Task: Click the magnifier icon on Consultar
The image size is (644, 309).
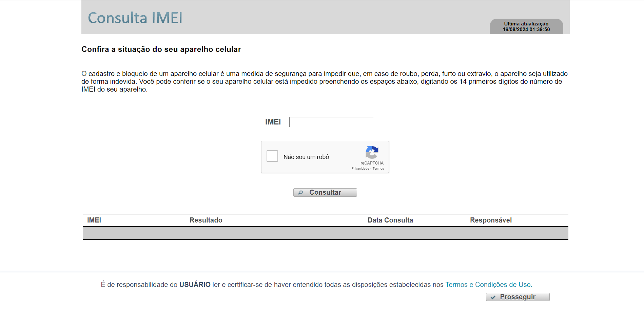Action: coord(300,193)
